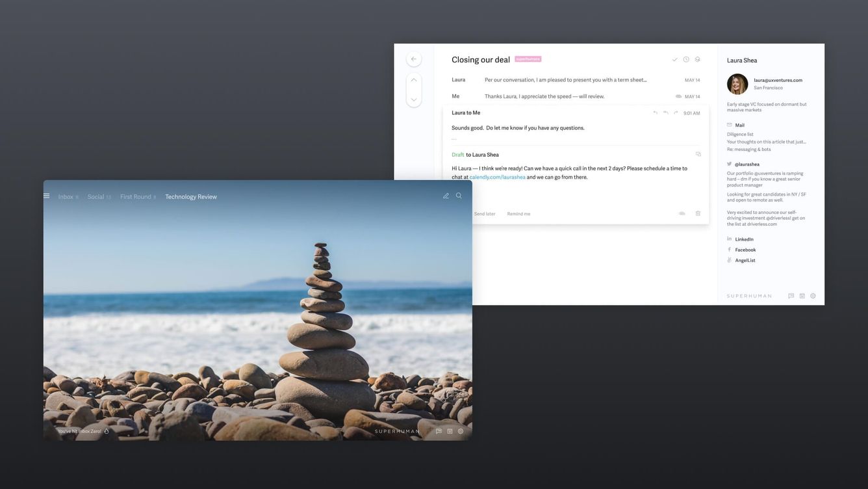Delete the draft using the trash icon
This screenshot has width=868, height=489.
click(x=698, y=213)
